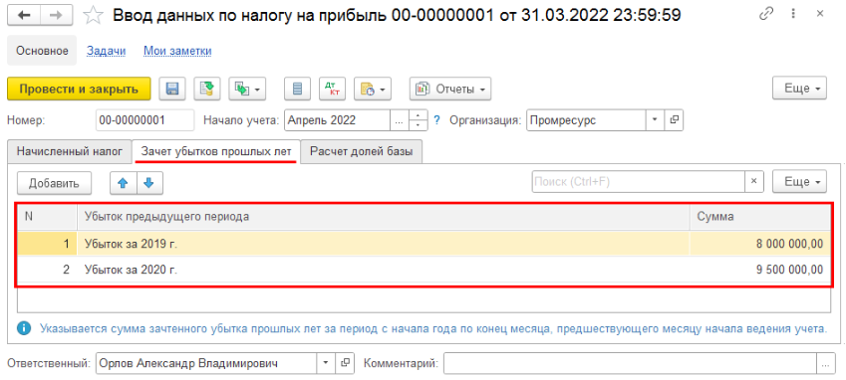The image size is (846, 380).
Task: Open the Отчеты dropdown menu
Action: (x=451, y=89)
